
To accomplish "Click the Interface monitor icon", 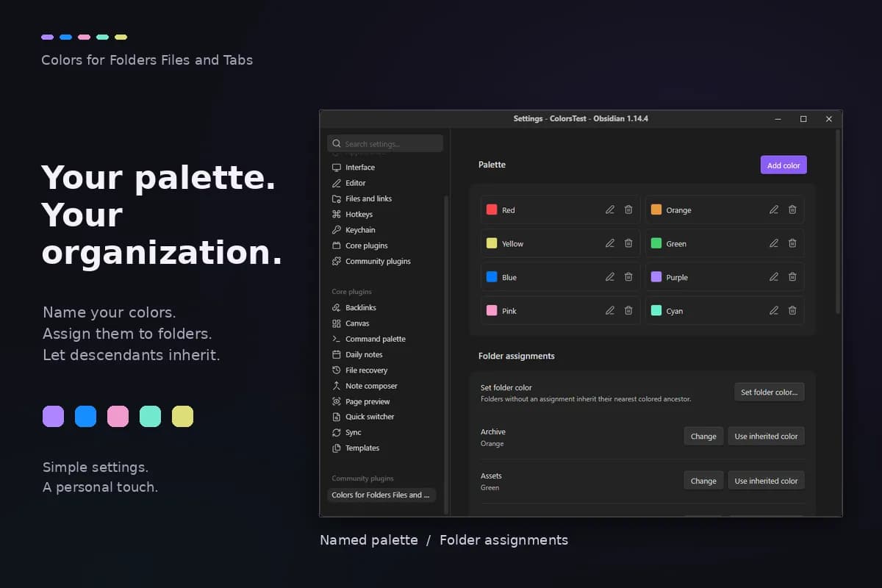I will (337, 168).
